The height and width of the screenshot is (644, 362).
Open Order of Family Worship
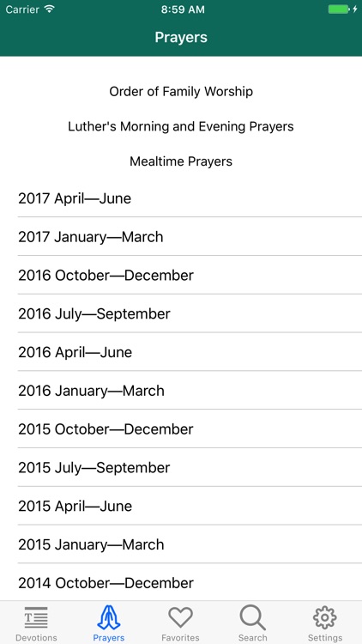pyautogui.click(x=181, y=91)
